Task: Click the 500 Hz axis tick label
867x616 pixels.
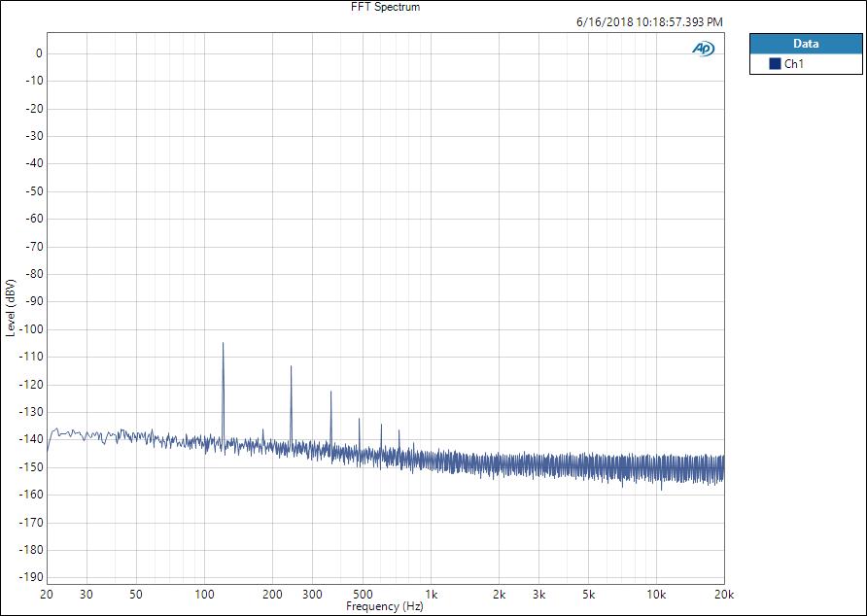Action: click(x=363, y=595)
